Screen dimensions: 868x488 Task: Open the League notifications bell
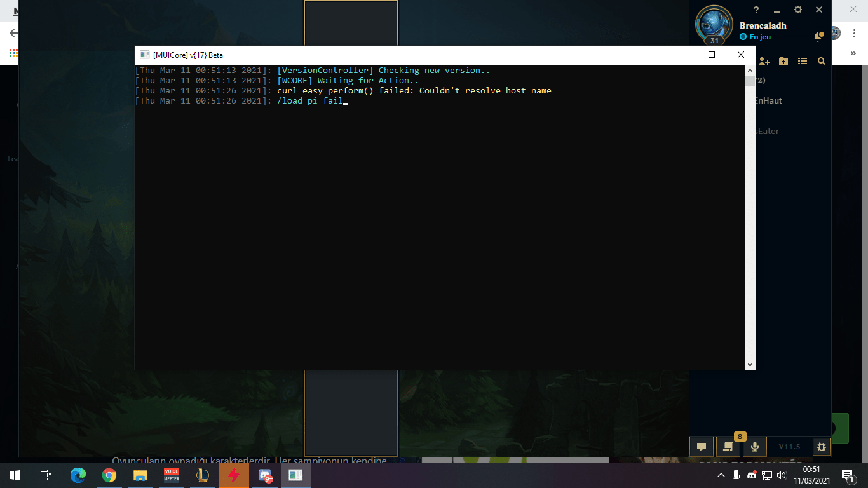[819, 37]
